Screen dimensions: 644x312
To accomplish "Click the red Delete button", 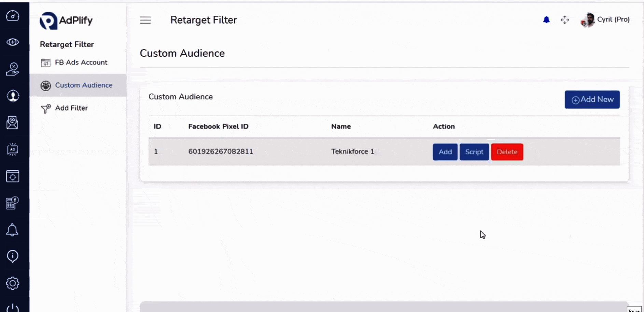I will pos(507,152).
